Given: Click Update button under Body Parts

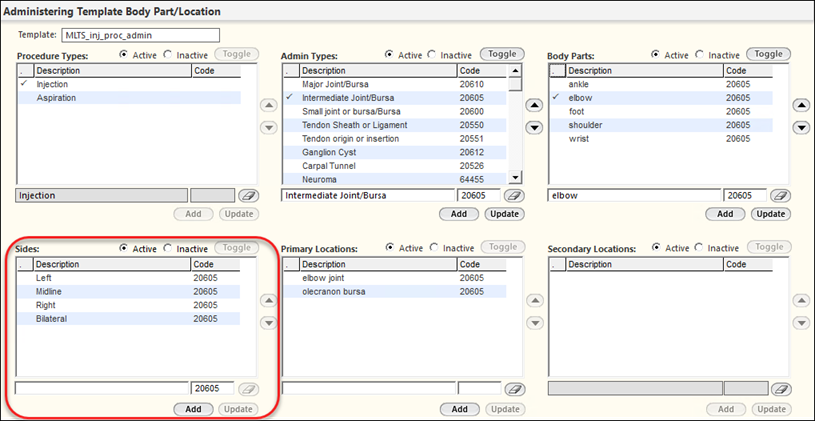Looking at the screenshot, I should 771,214.
